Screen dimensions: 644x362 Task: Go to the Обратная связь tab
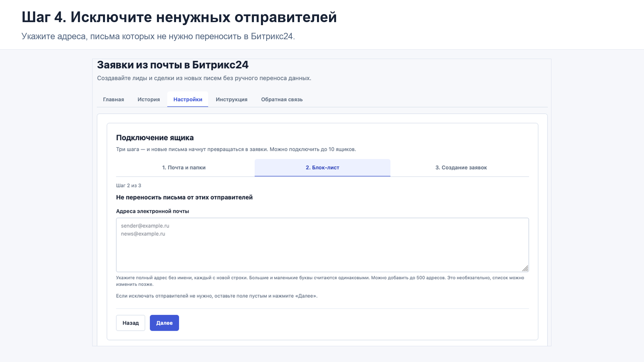282,100
